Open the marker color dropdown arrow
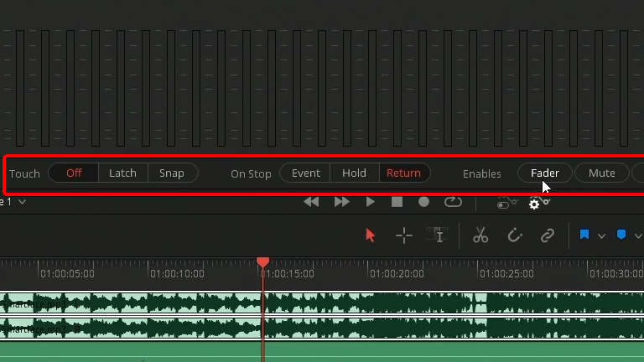The image size is (644, 362). tap(638, 236)
